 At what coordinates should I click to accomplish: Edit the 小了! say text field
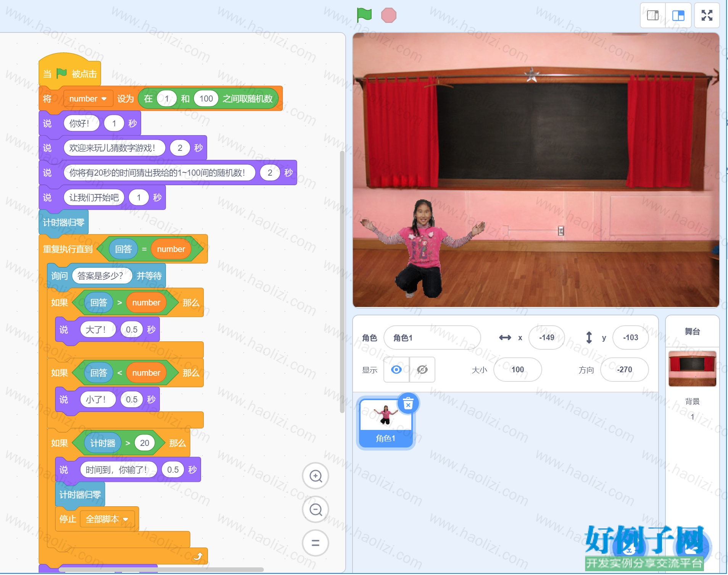tap(98, 399)
